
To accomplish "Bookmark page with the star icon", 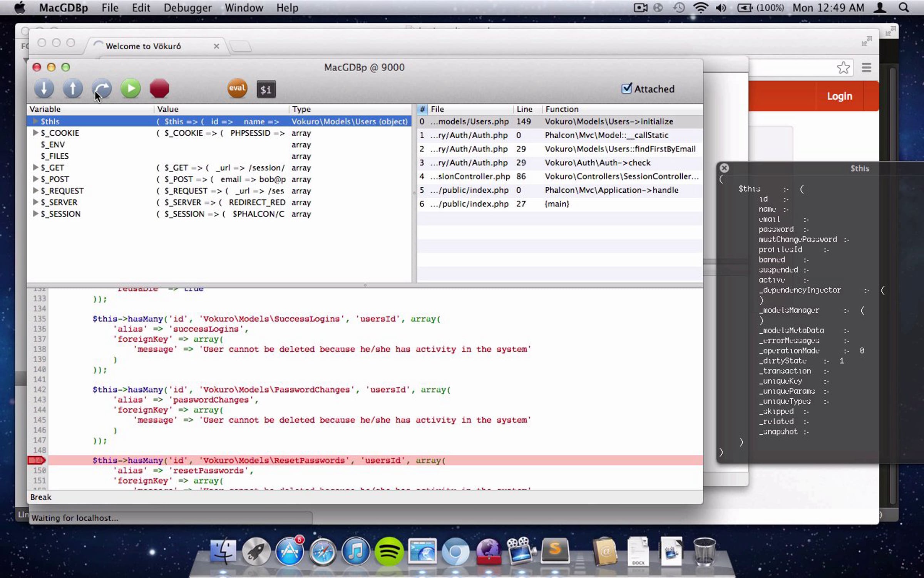I will [x=843, y=68].
